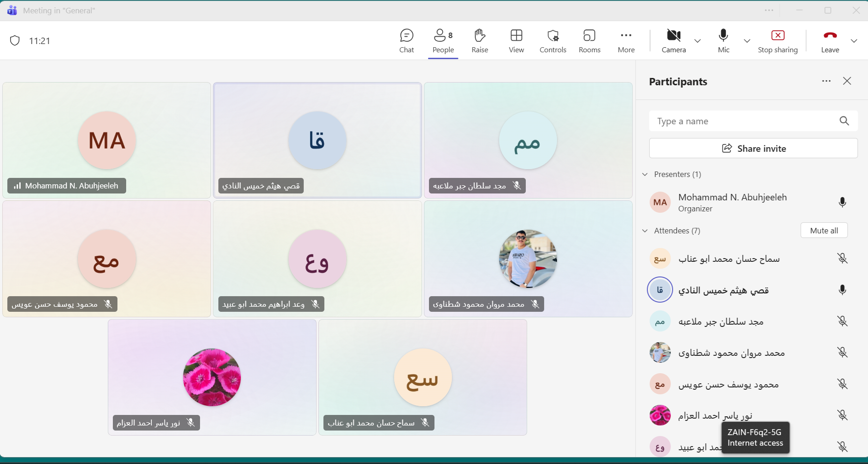Viewport: 868px width, 464px height.
Task: Select the flower avatar of نور ياسر in list
Action: [x=660, y=415]
